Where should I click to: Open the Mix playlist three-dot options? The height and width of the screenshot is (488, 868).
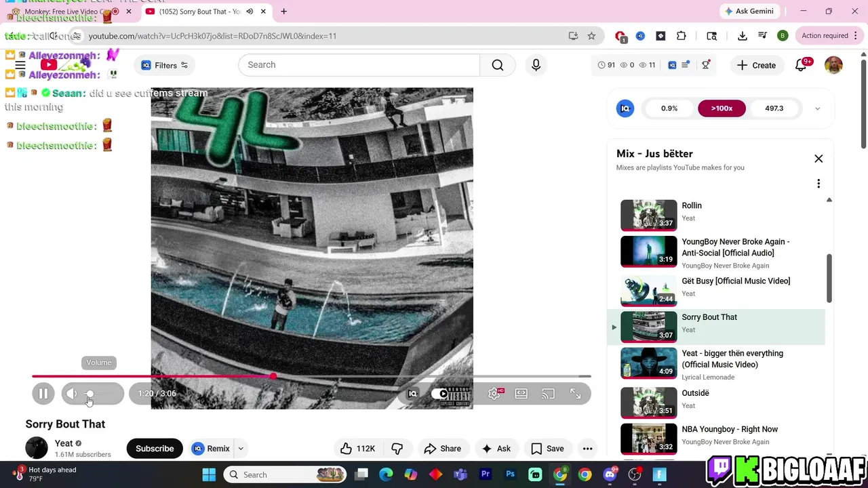[818, 184]
